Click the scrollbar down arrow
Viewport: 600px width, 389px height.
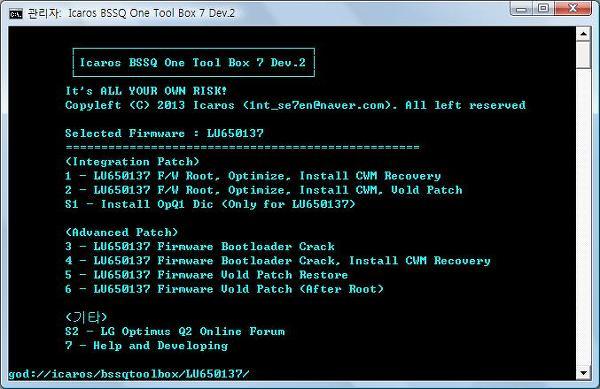pyautogui.click(x=583, y=373)
